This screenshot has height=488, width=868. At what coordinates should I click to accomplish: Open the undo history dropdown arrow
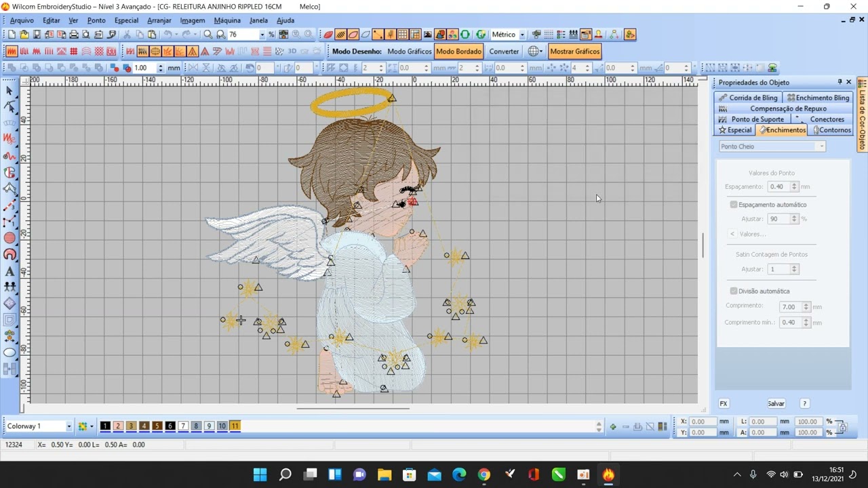coord(176,35)
